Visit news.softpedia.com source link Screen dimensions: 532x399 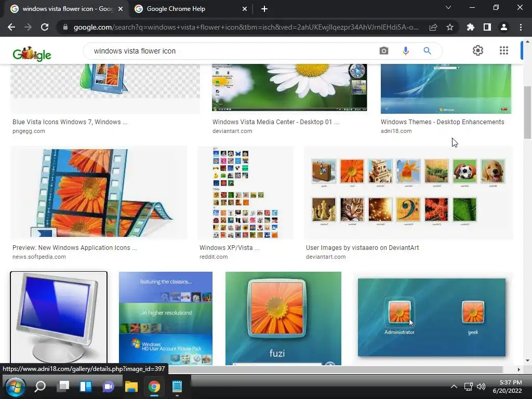click(x=39, y=257)
